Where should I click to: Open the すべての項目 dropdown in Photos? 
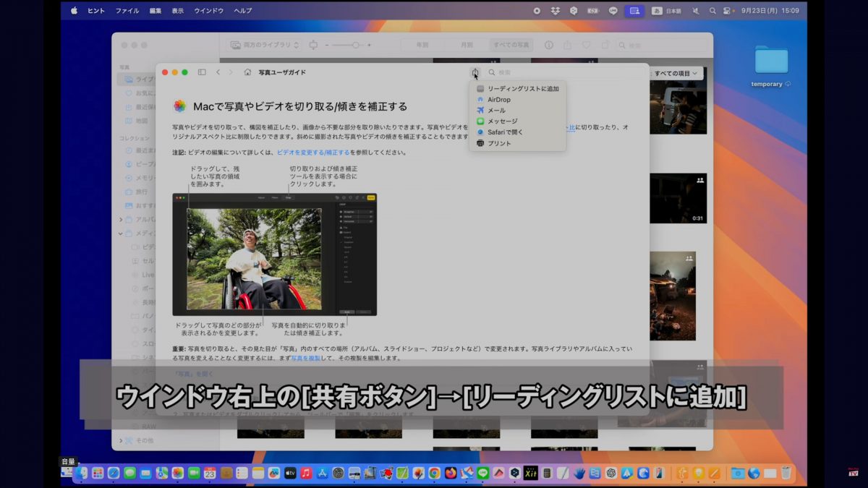676,73
